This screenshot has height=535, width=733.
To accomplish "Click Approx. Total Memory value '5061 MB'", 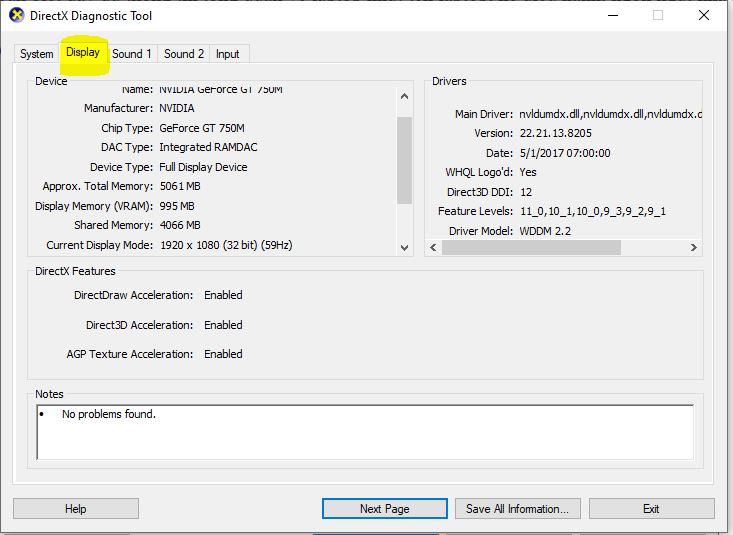I will (x=180, y=186).
